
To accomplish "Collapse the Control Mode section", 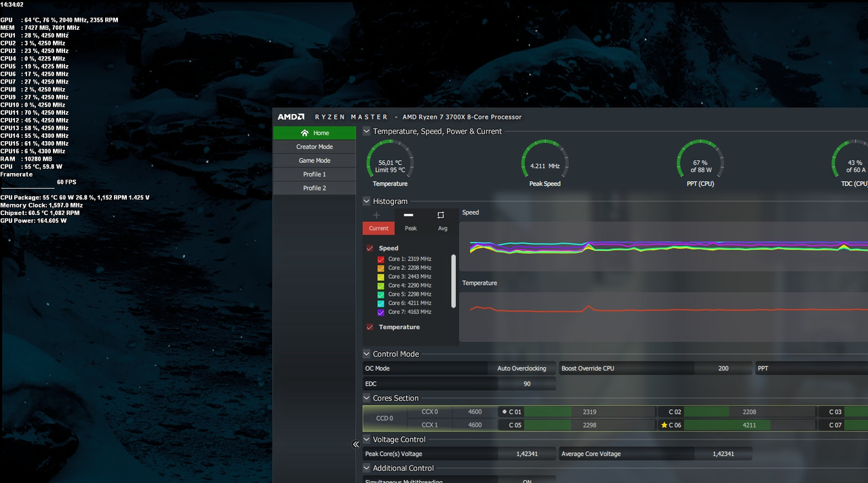I will [x=367, y=354].
